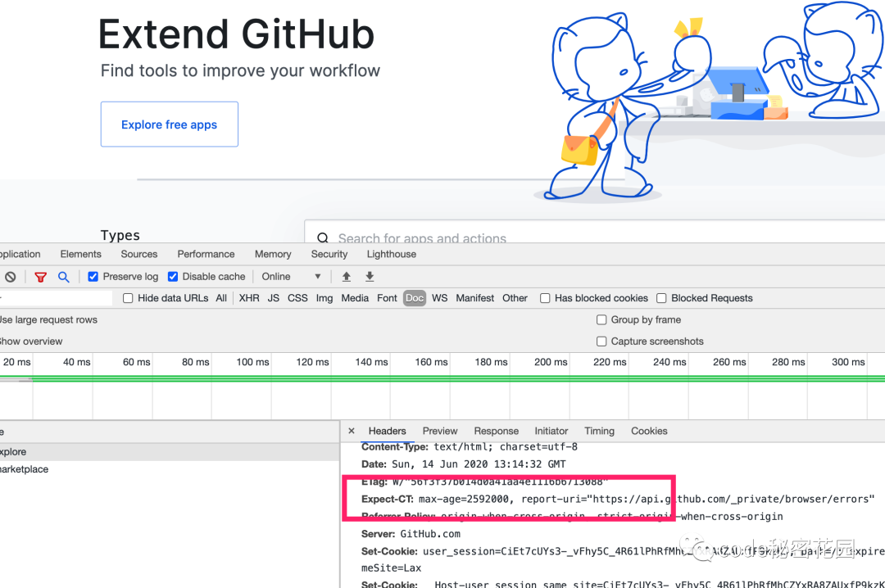Click the Content-Type header line

[x=469, y=447]
